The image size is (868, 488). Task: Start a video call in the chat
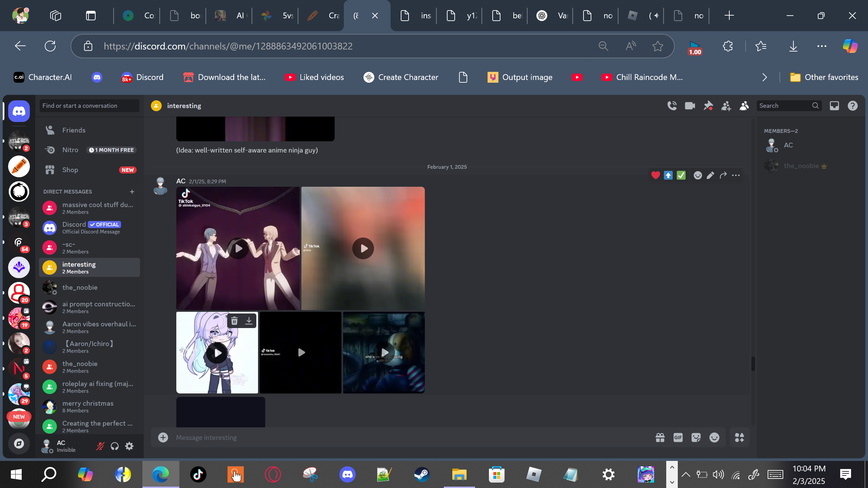[690, 106]
